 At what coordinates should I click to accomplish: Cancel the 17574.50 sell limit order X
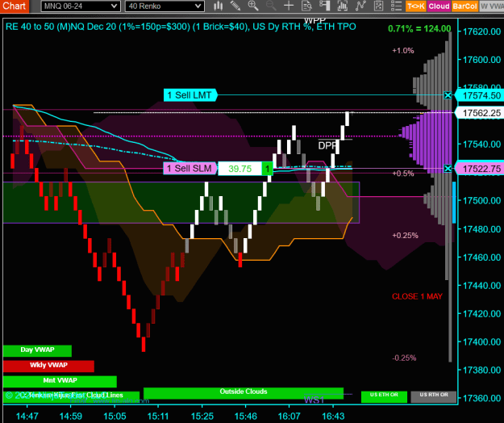pyautogui.click(x=448, y=95)
